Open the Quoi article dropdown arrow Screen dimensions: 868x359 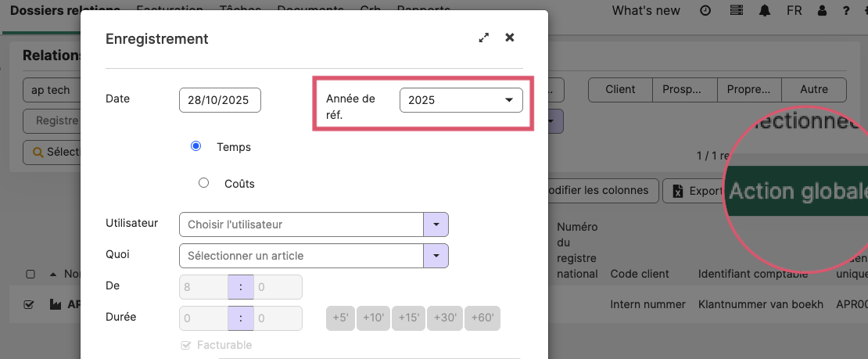[x=436, y=256]
